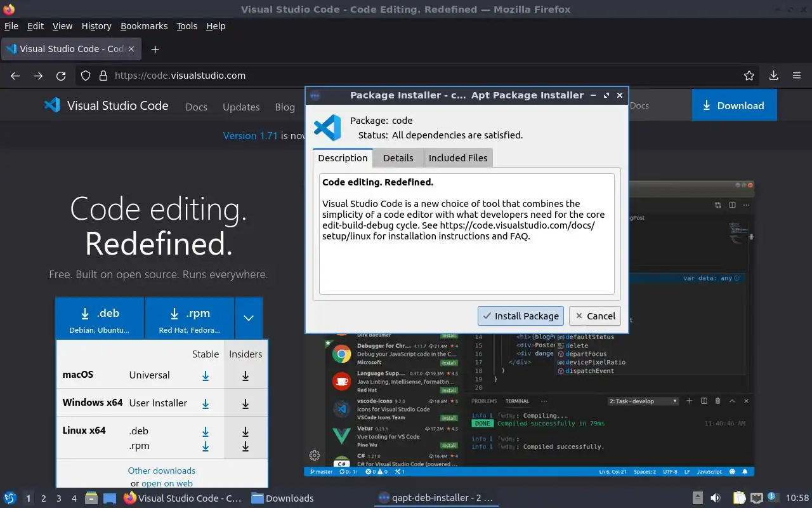Click the Visual Studio Code site logo

(x=106, y=105)
